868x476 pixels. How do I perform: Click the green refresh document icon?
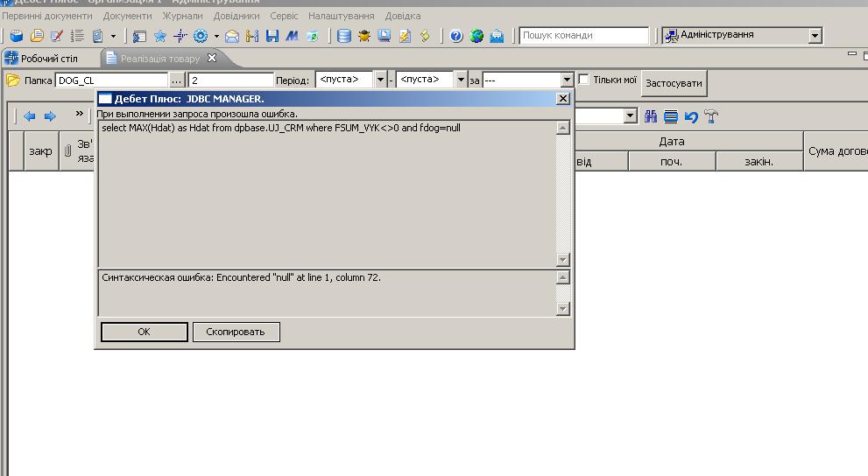(313, 37)
